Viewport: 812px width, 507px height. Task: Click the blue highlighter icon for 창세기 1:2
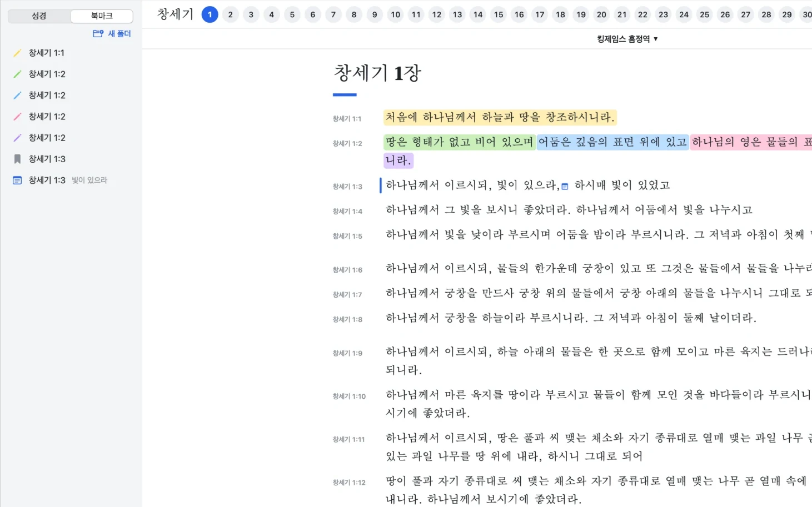pos(17,95)
